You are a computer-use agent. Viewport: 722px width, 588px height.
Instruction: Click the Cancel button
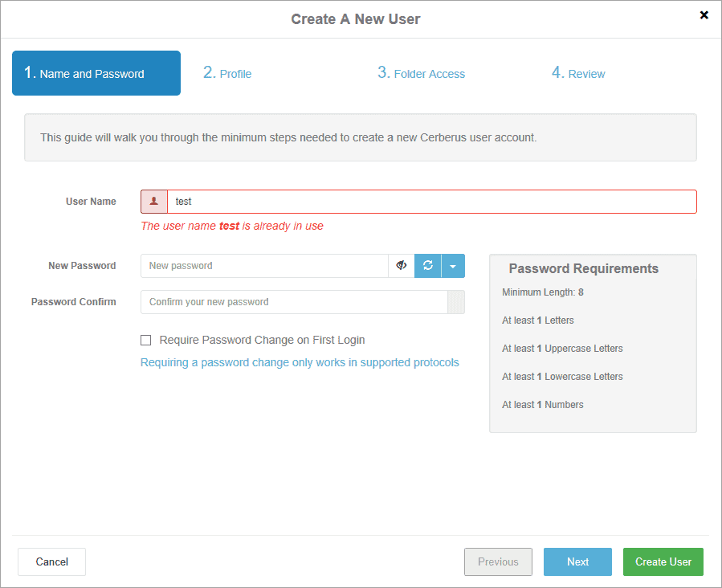pyautogui.click(x=51, y=561)
